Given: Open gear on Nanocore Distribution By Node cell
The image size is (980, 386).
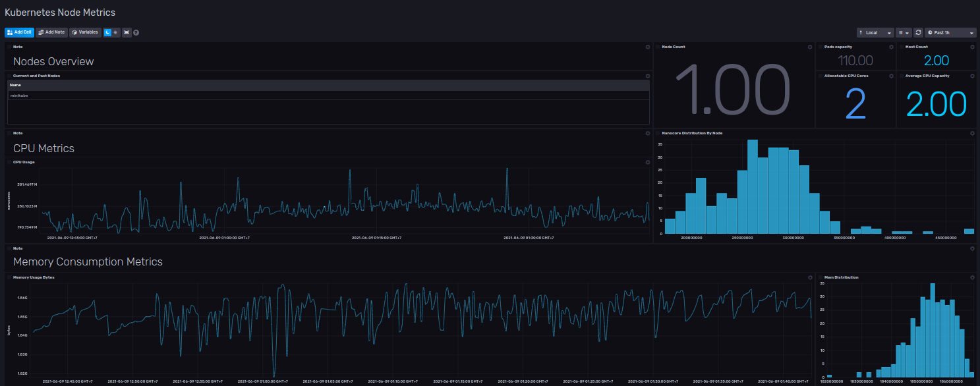Looking at the screenshot, I should pos(972,133).
